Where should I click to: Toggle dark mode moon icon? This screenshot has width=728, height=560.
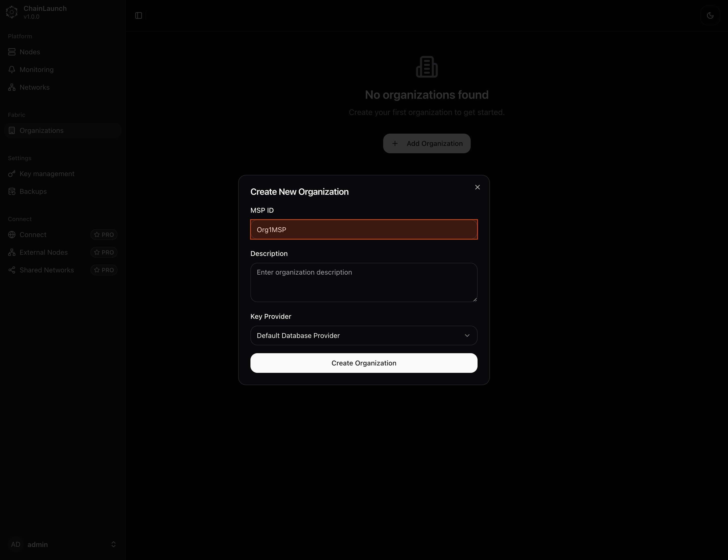[710, 16]
